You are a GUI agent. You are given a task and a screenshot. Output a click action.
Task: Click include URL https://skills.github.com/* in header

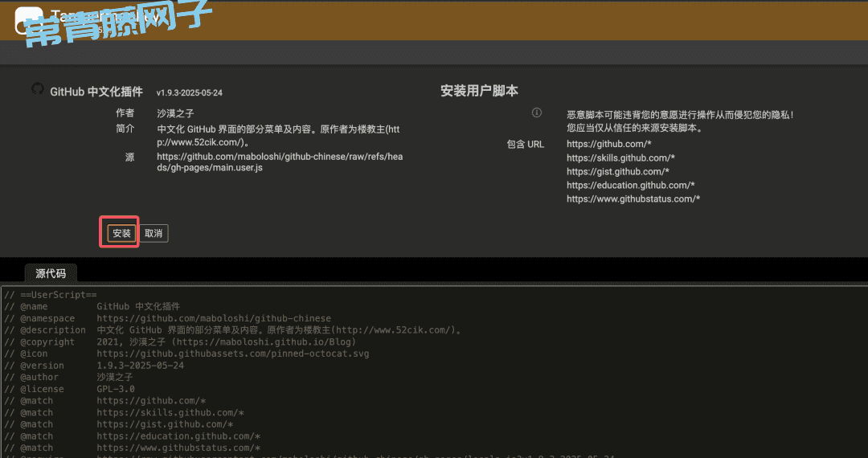[x=620, y=158]
